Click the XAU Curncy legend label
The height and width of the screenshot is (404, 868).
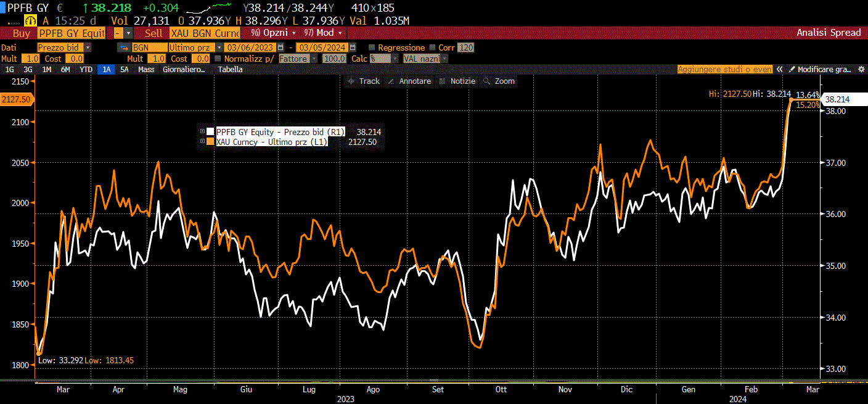272,142
